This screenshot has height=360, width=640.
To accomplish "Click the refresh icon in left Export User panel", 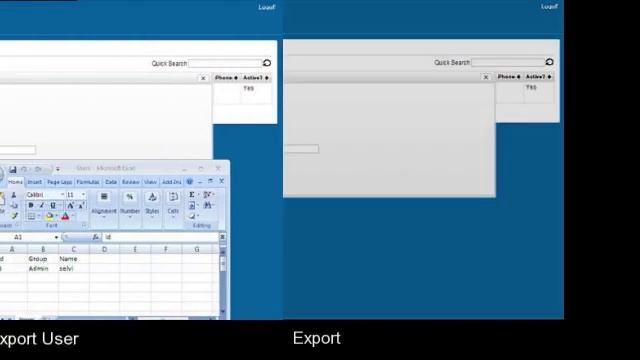I will (267, 63).
